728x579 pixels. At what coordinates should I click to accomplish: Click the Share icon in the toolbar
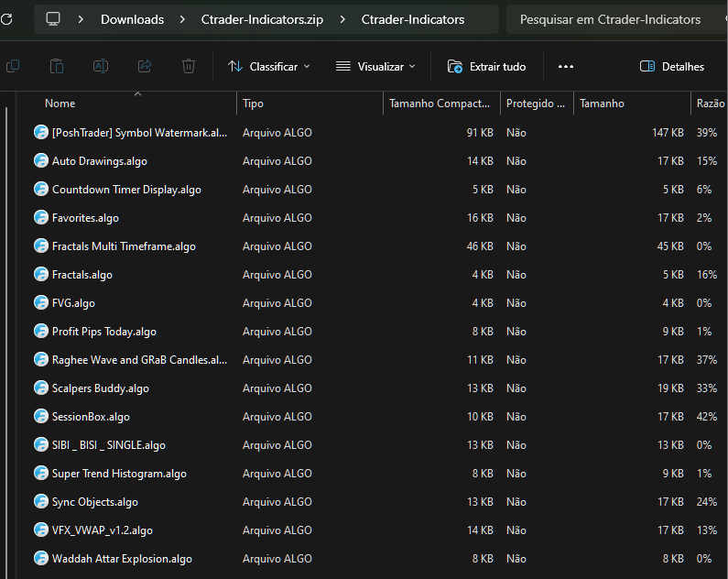coord(145,66)
